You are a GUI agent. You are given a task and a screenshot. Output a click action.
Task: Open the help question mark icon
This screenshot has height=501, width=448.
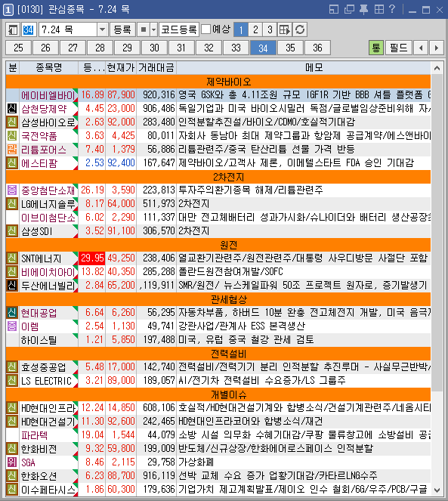point(392,9)
